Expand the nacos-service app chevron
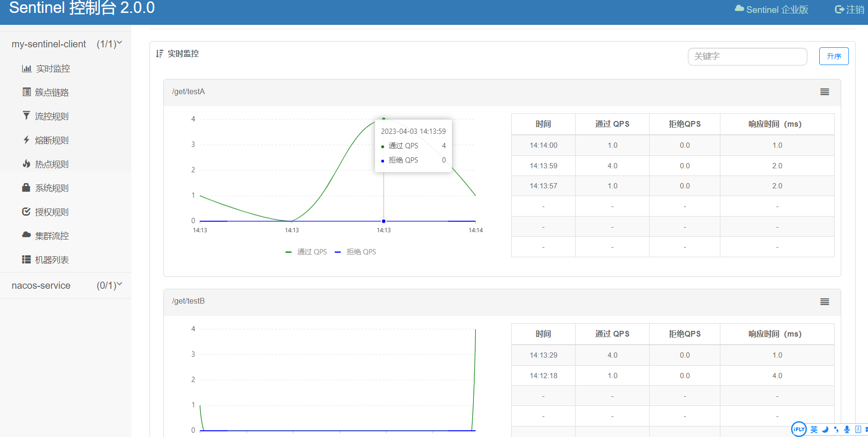The image size is (868, 437). 119,284
